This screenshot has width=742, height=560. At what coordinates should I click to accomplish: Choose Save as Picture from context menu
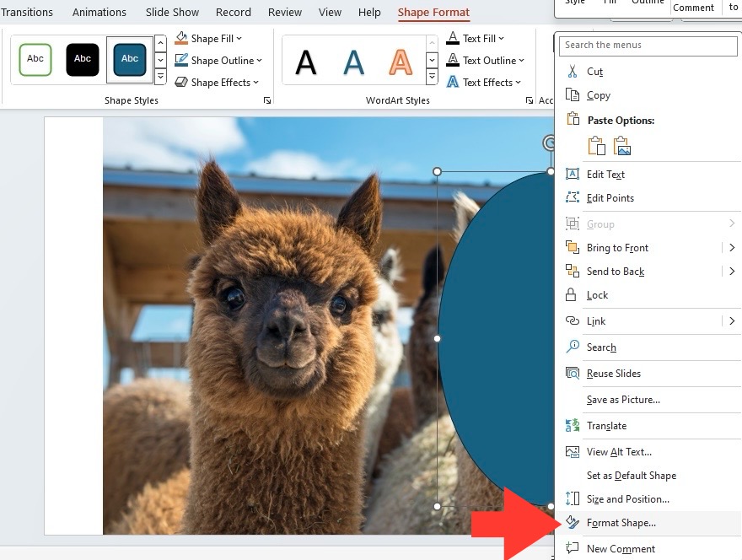point(623,400)
